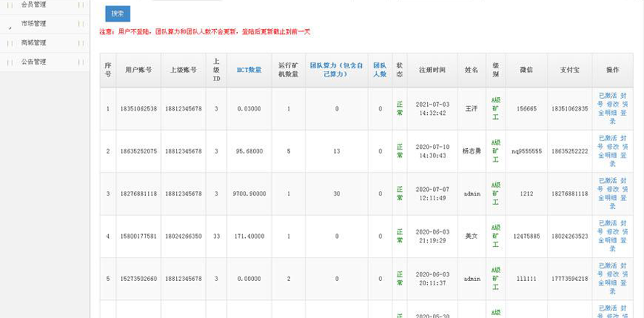Click superior account 18024266350
The height and width of the screenshot is (318, 644).
[x=183, y=237]
